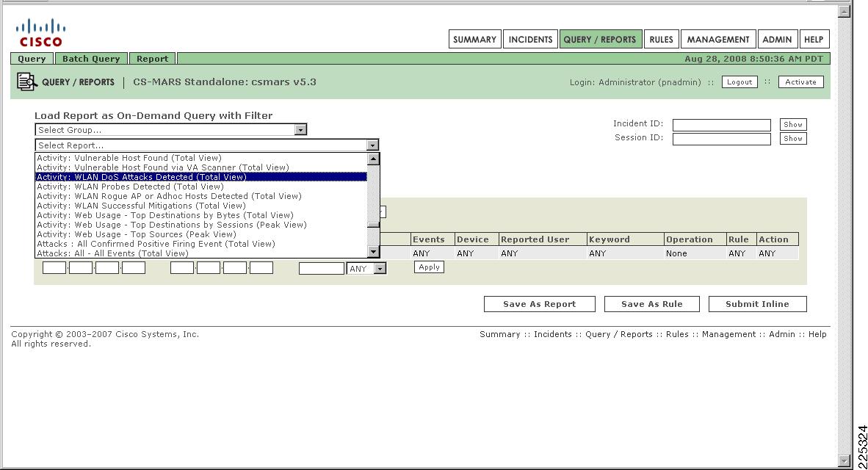Click the Events ANY cell
868x470 pixels.
[432, 253]
